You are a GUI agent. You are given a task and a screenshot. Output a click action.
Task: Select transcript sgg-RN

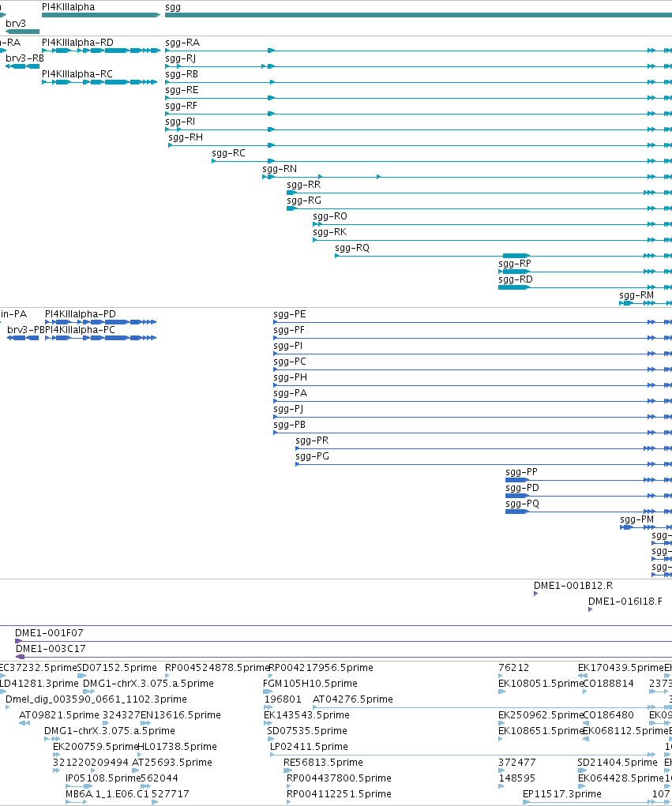tap(467, 177)
